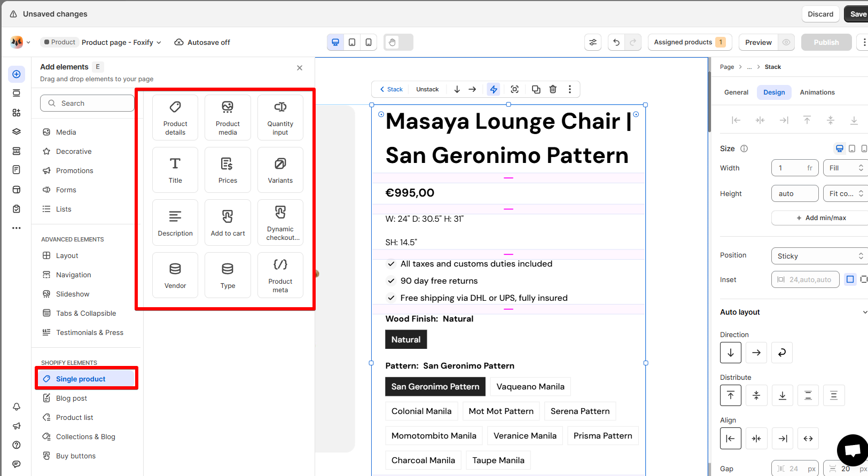This screenshot has height=476, width=868.
Task: Click the Width value input field
Action: (795, 168)
